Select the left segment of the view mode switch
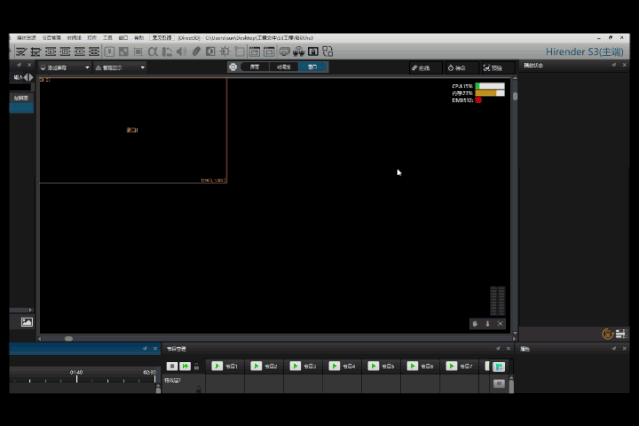Screen dimensions: 639x426 click(255, 67)
